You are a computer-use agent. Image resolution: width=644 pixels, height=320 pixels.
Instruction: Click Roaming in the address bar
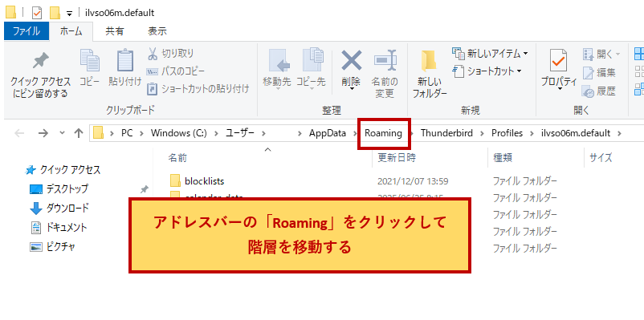tap(383, 133)
